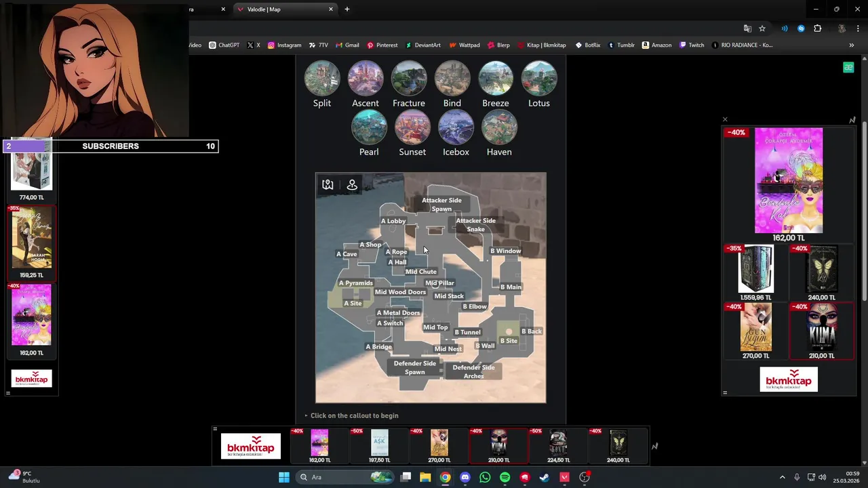Screen dimensions: 868x488
Task: Open the weather widget showing 9°C
Action: click(x=25, y=477)
